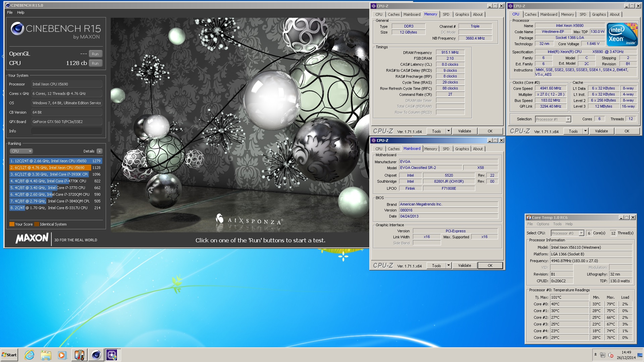Click the Show Desktop icon beside the clock

641,355
